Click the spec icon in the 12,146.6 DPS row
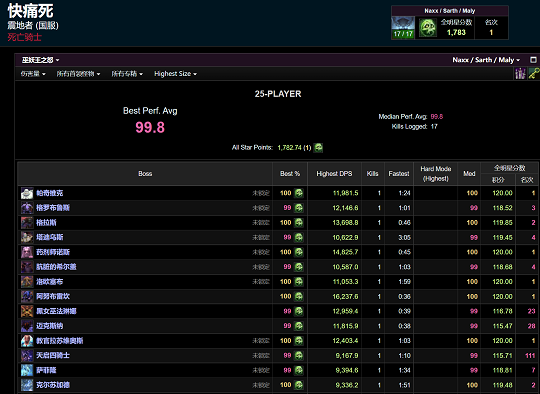Image resolution: width=540 pixels, height=394 pixels. pos(299,208)
